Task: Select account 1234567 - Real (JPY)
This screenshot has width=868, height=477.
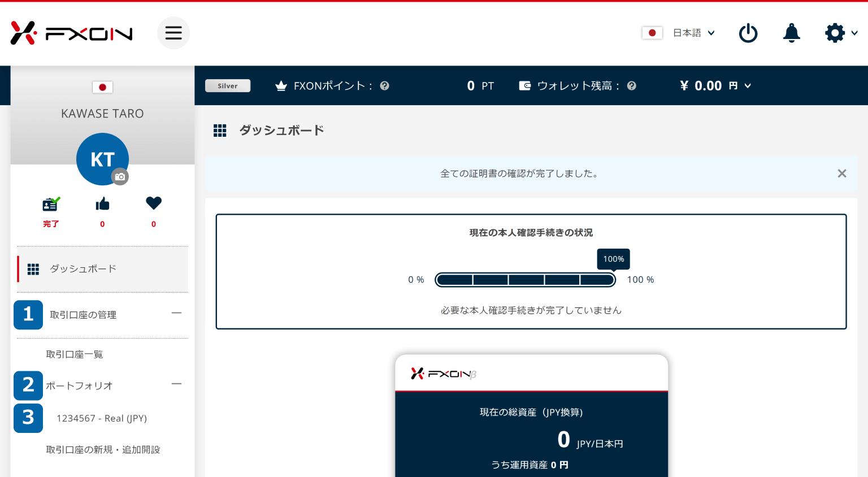Action: click(x=102, y=418)
